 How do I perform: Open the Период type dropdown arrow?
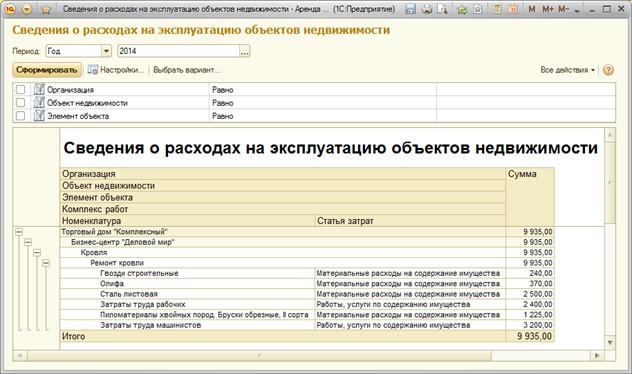coord(106,51)
